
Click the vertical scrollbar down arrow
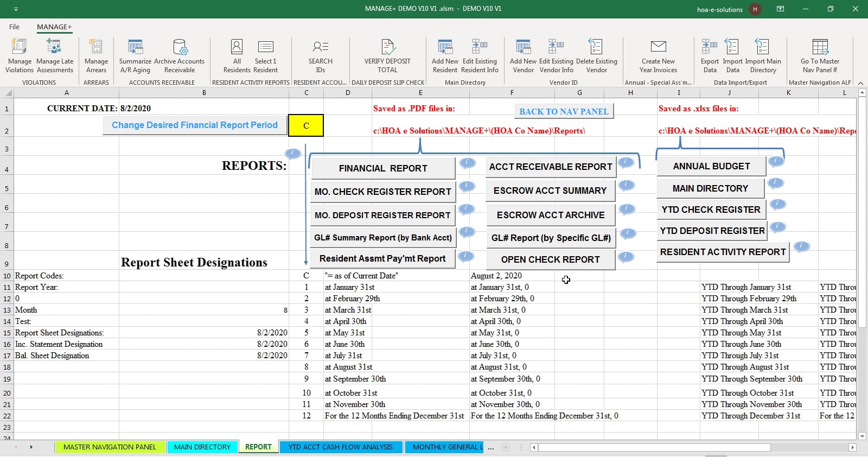pos(862,436)
